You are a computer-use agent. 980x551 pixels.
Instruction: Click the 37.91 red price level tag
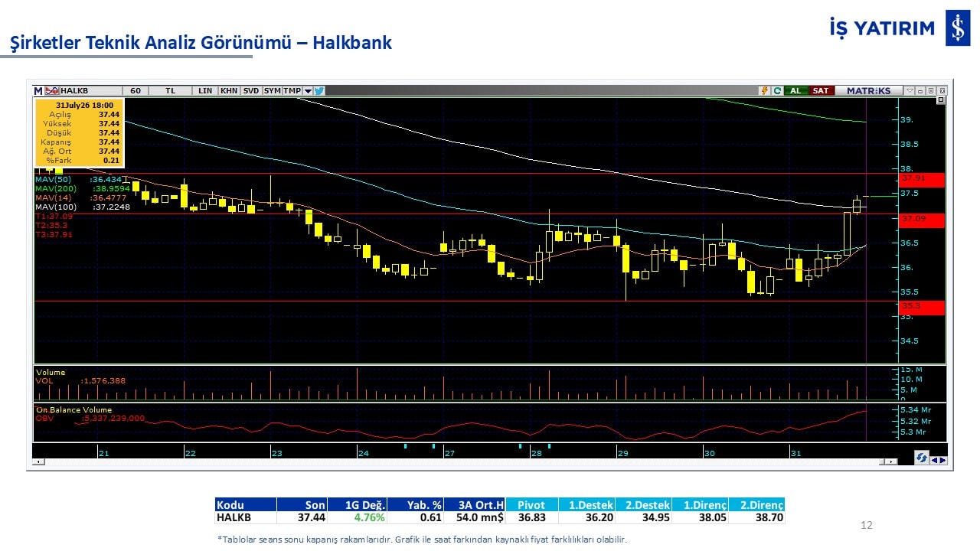(x=923, y=180)
